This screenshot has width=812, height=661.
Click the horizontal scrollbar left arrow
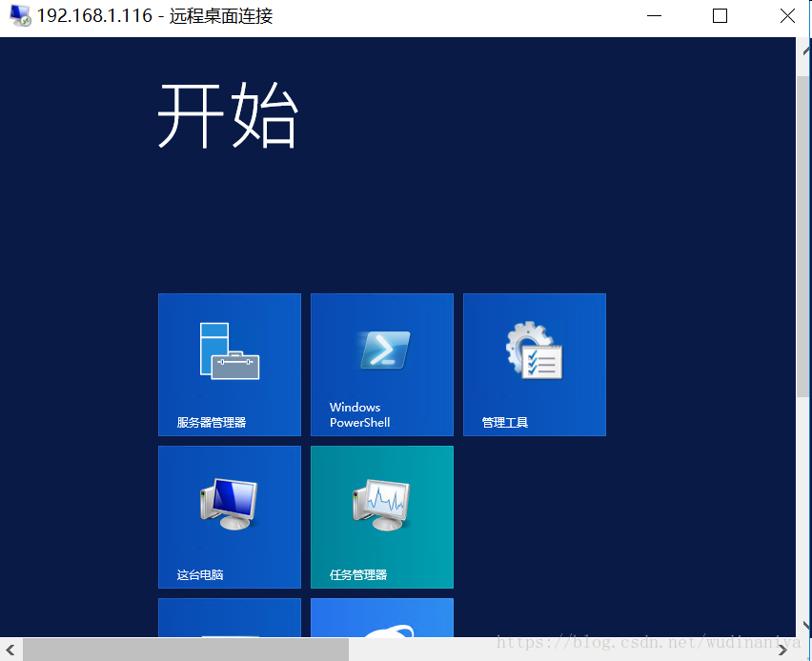10,650
